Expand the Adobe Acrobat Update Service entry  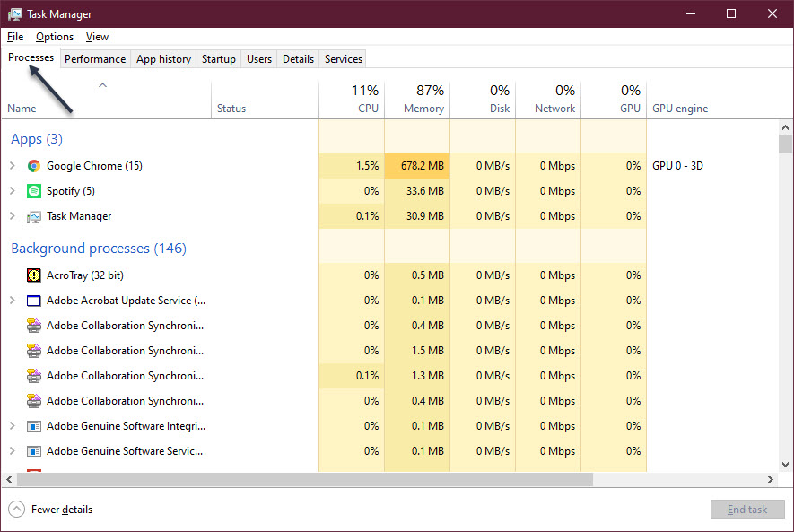coord(13,301)
